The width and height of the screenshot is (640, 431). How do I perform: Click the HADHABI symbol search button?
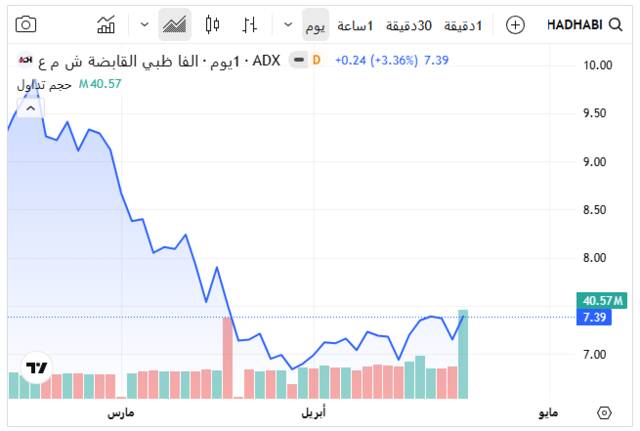tap(578, 24)
